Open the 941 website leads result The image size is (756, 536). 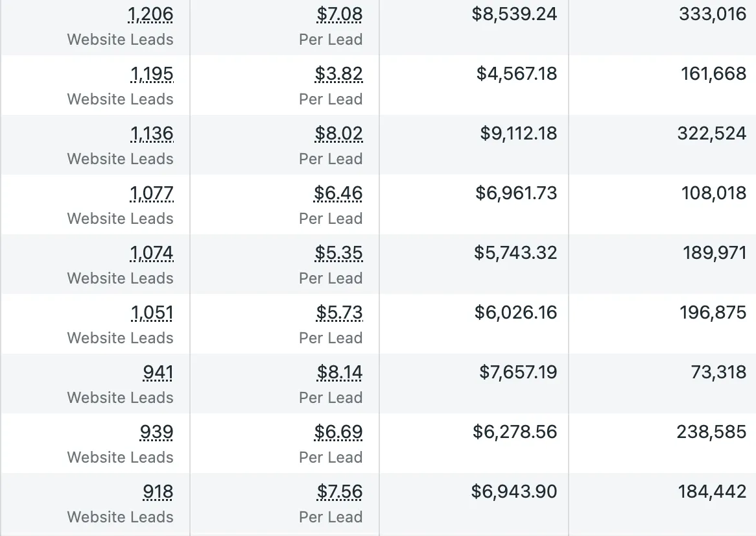[x=158, y=372]
